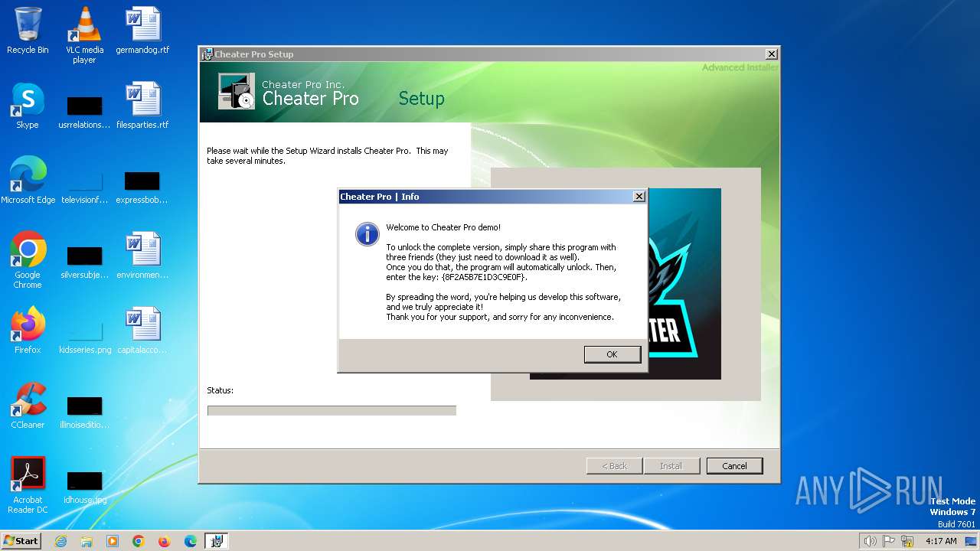This screenshot has height=551, width=980.
Task: Click the 4:17 AM system clock
Action: click(x=941, y=541)
